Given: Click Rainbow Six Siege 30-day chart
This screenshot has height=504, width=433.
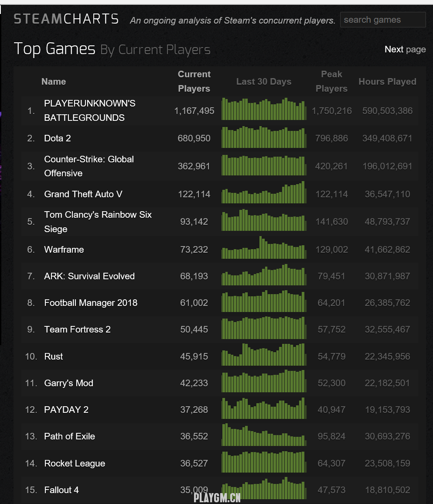Looking at the screenshot, I should click(264, 220).
